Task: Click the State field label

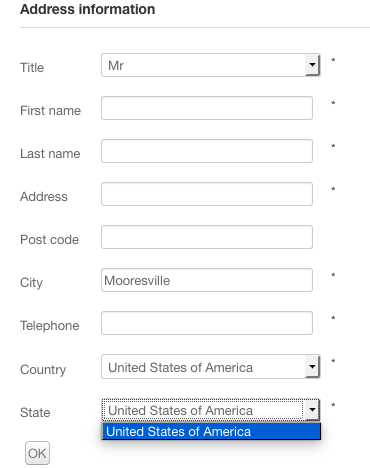Action: [35, 413]
